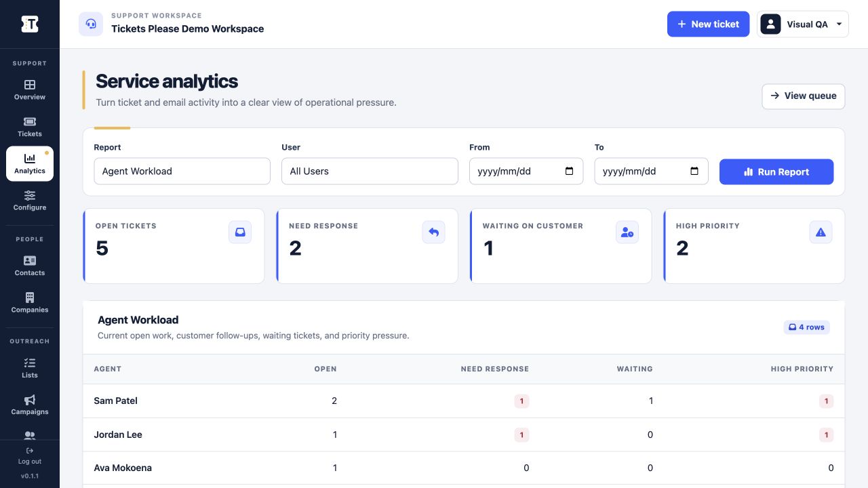Click Jordan Lee's High Priority badge
868x488 pixels.
tap(826, 434)
